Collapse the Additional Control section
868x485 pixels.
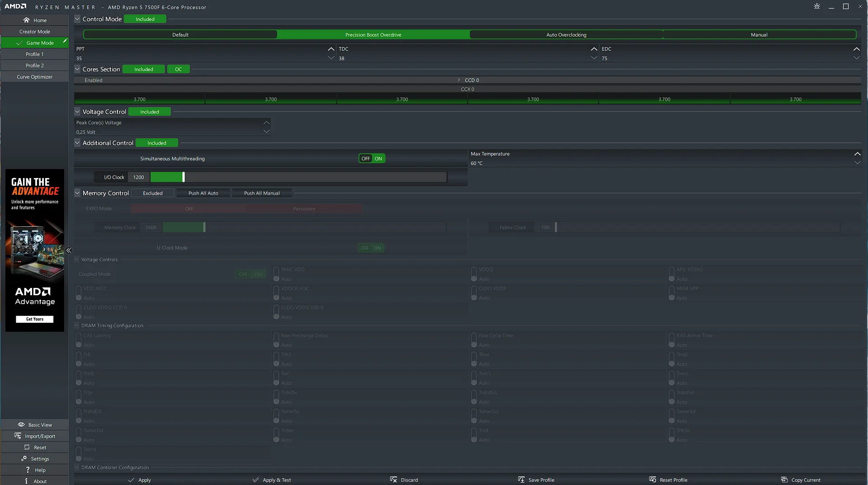pos(77,143)
